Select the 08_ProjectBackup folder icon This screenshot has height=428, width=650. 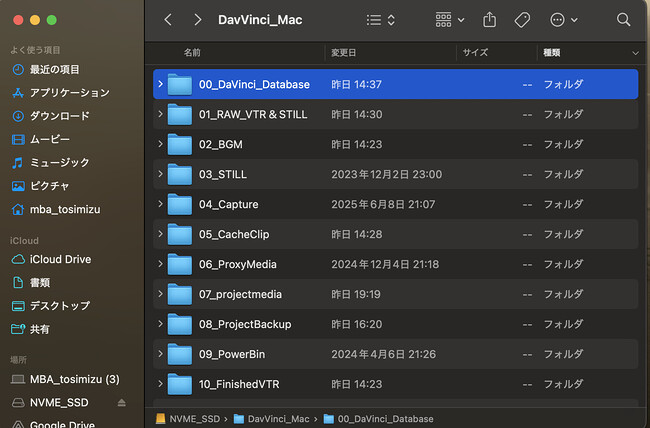click(x=179, y=324)
